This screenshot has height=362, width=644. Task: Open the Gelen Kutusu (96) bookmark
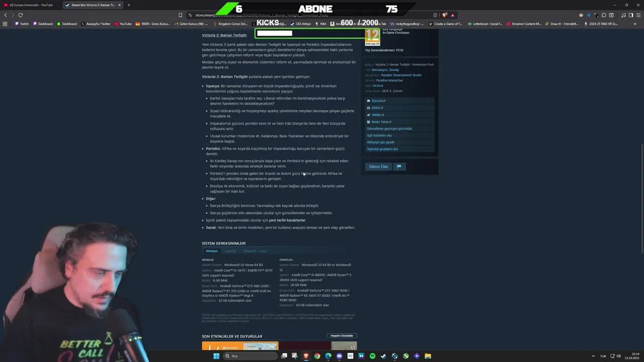[191, 24]
